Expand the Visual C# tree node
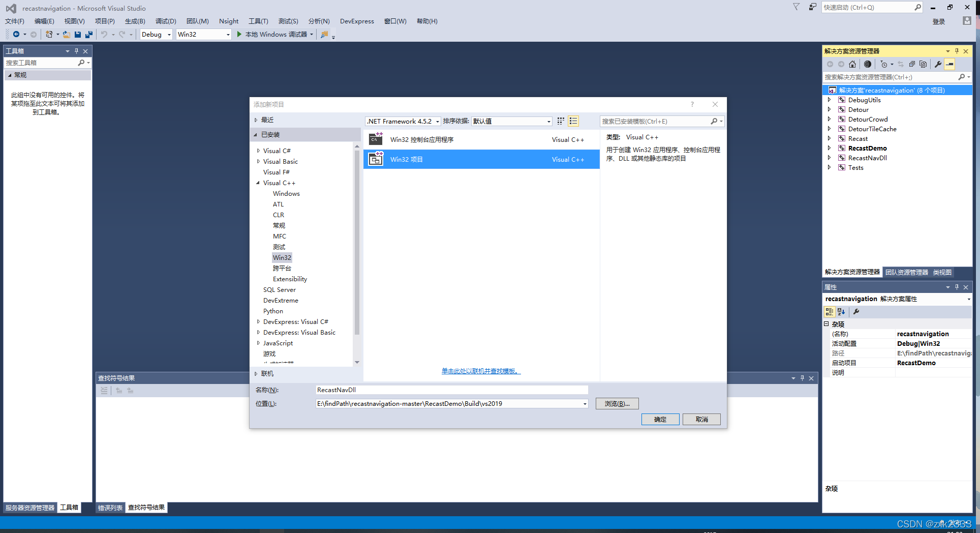 (x=258, y=151)
